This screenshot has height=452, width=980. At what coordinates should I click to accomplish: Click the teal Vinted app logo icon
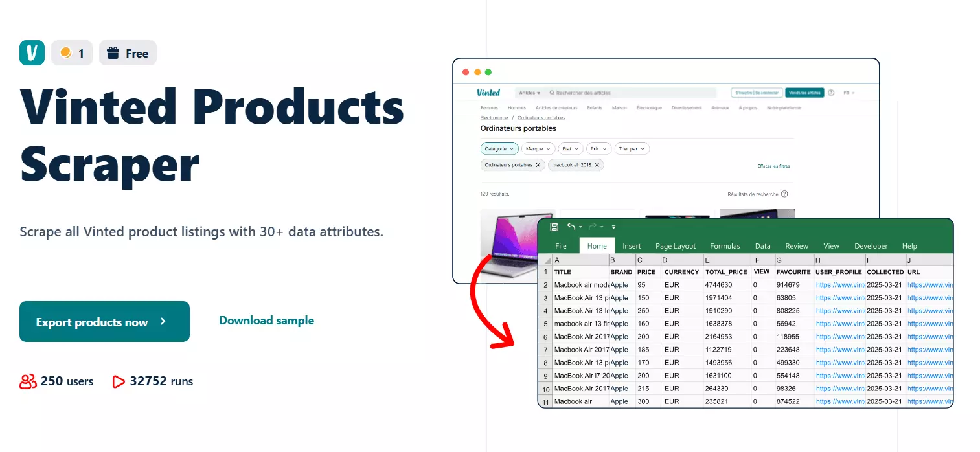[32, 53]
